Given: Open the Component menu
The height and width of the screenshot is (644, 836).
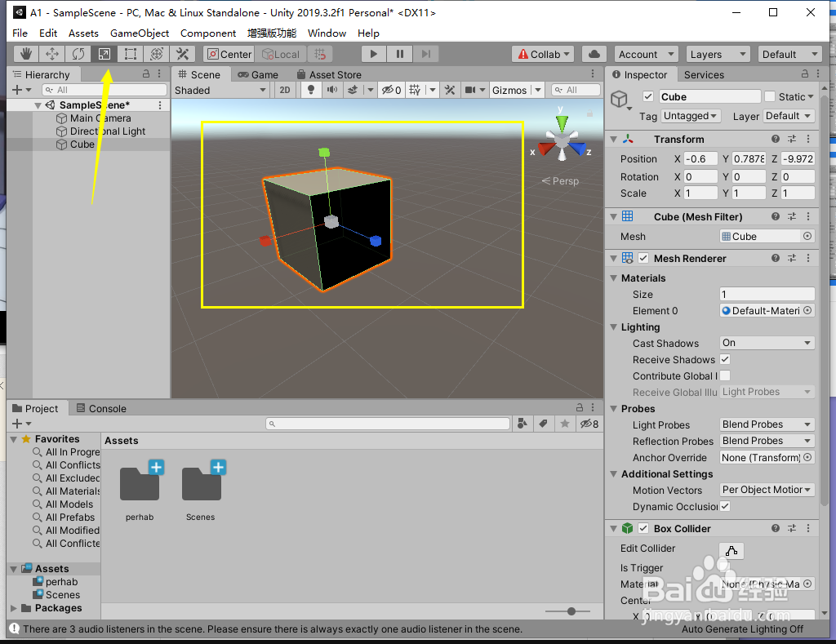Looking at the screenshot, I should [x=208, y=33].
